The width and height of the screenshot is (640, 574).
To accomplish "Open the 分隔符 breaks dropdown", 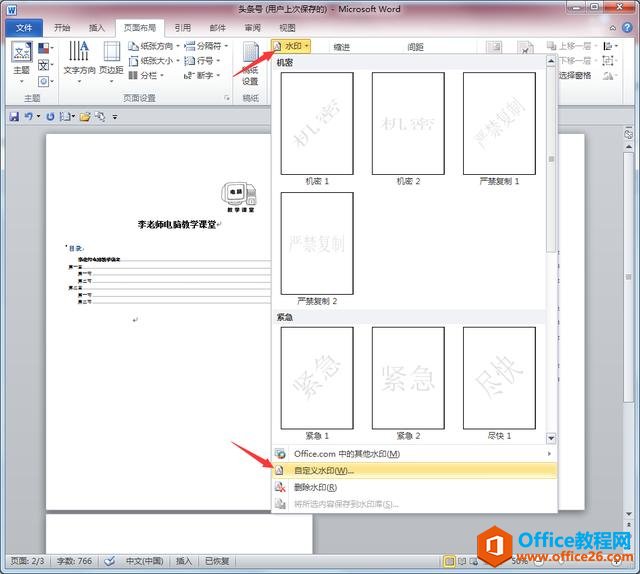I will coord(206,46).
